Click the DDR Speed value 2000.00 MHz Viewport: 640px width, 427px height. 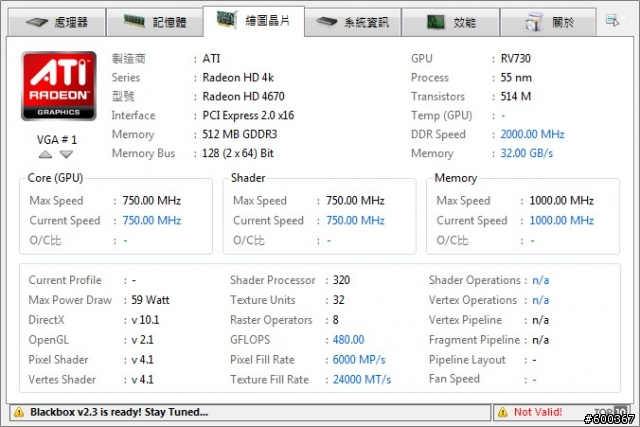click(x=532, y=134)
